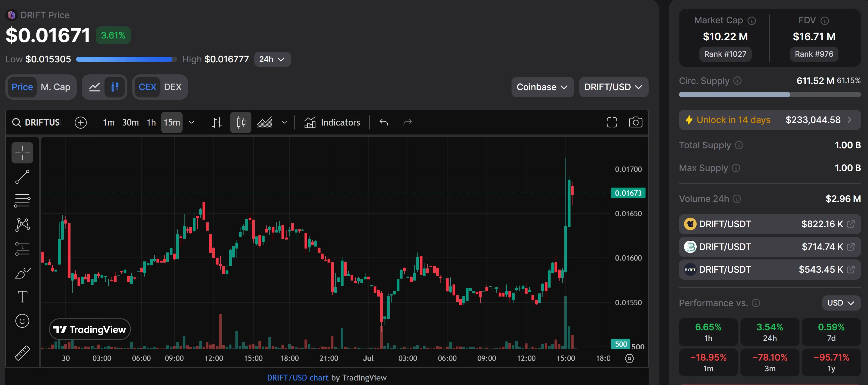The image size is (868, 385).
Task: Select the 1m interval
Action: pos(108,122)
